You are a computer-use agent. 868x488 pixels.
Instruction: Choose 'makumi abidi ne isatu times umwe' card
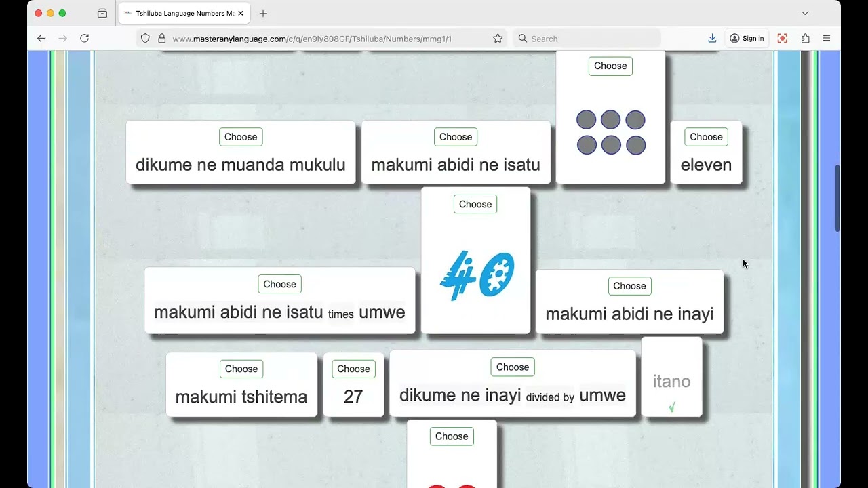[x=279, y=284]
